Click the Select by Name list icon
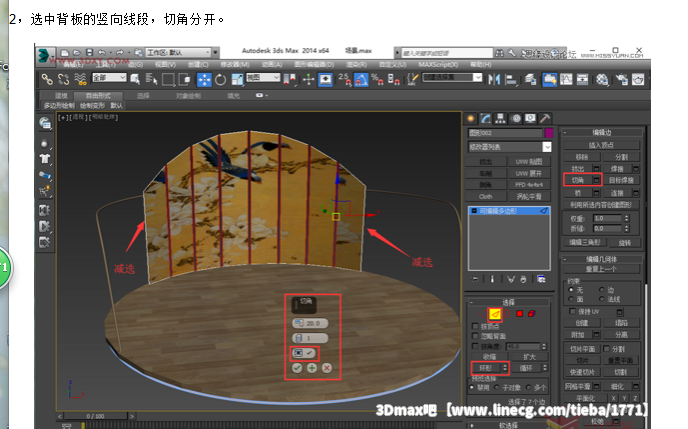688x429 pixels. [151, 79]
